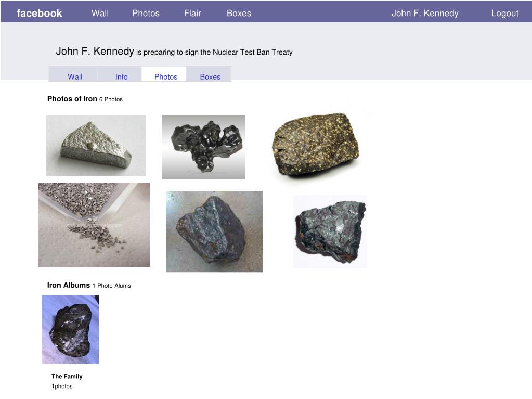Open Boxes in the top navigation bar
The height and width of the screenshot is (399, 532).
click(x=239, y=13)
